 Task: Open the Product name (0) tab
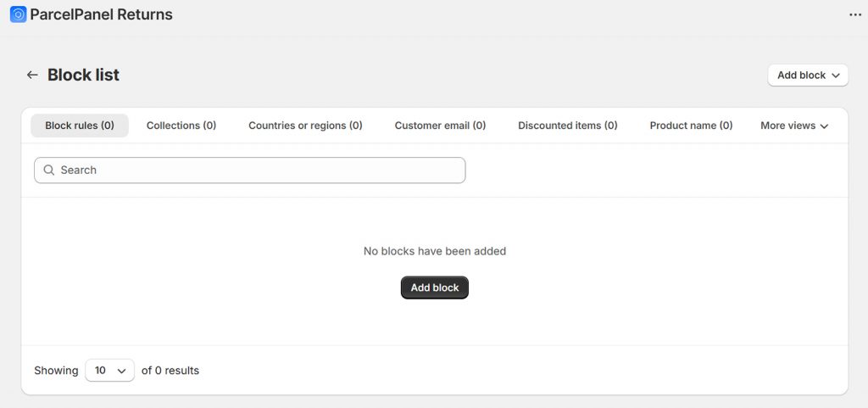[x=692, y=126]
